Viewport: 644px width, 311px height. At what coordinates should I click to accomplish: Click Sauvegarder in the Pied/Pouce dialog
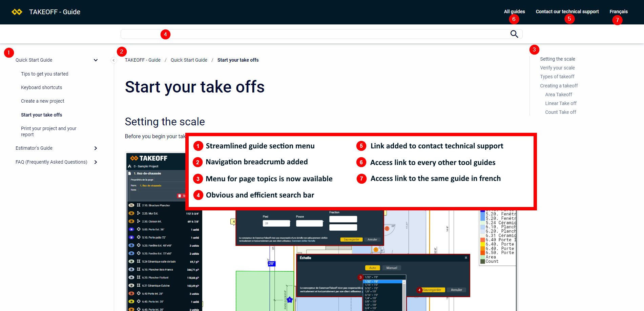(x=351, y=240)
